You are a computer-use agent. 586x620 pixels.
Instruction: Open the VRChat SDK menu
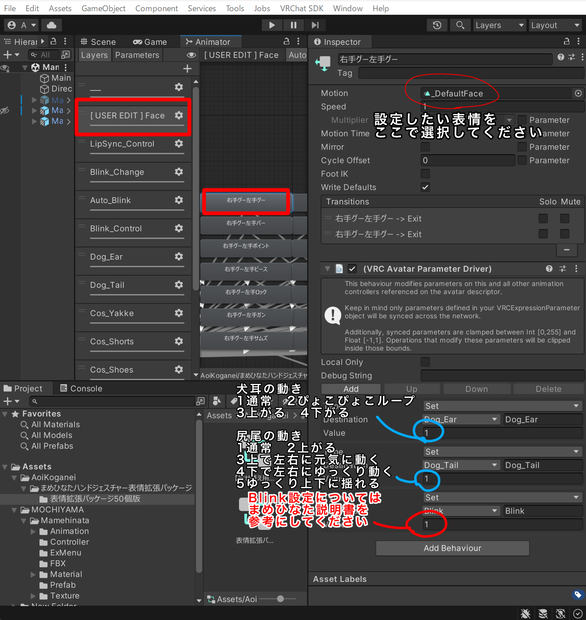point(301,8)
